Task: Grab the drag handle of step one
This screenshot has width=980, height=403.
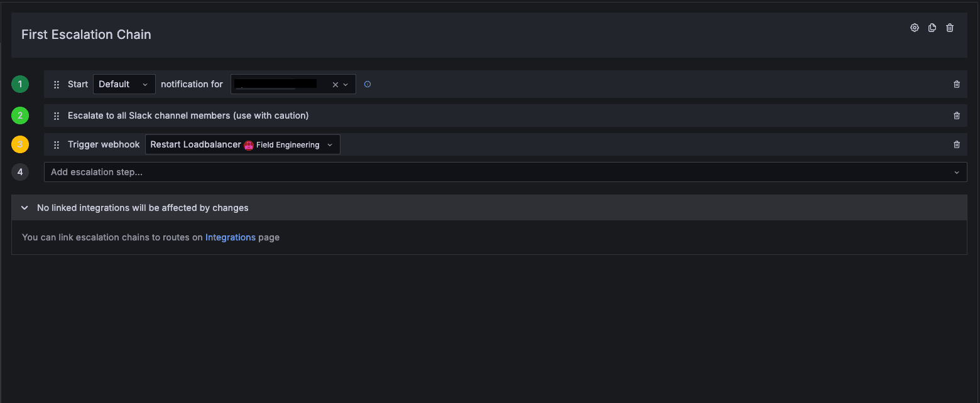Action: coord(57,85)
